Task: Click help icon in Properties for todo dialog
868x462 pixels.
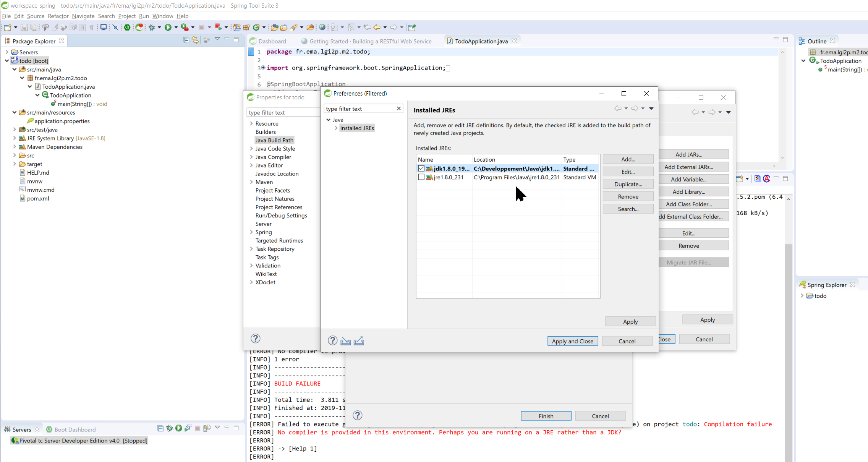Action: 256,339
